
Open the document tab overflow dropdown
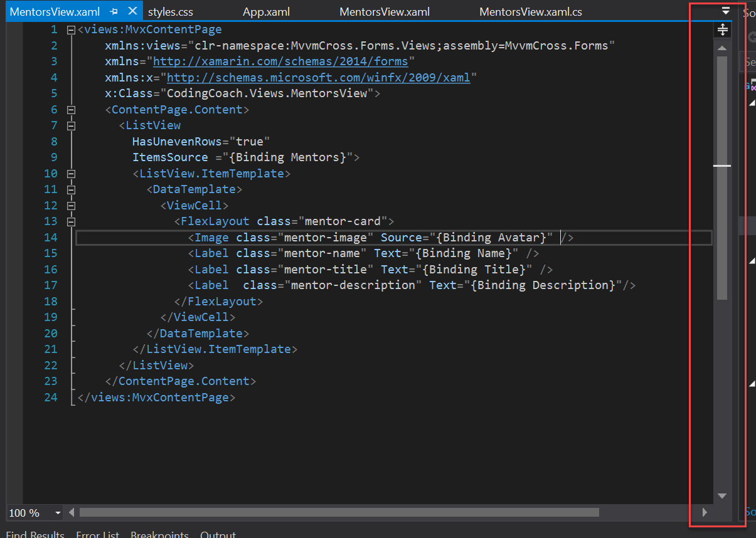point(726,11)
